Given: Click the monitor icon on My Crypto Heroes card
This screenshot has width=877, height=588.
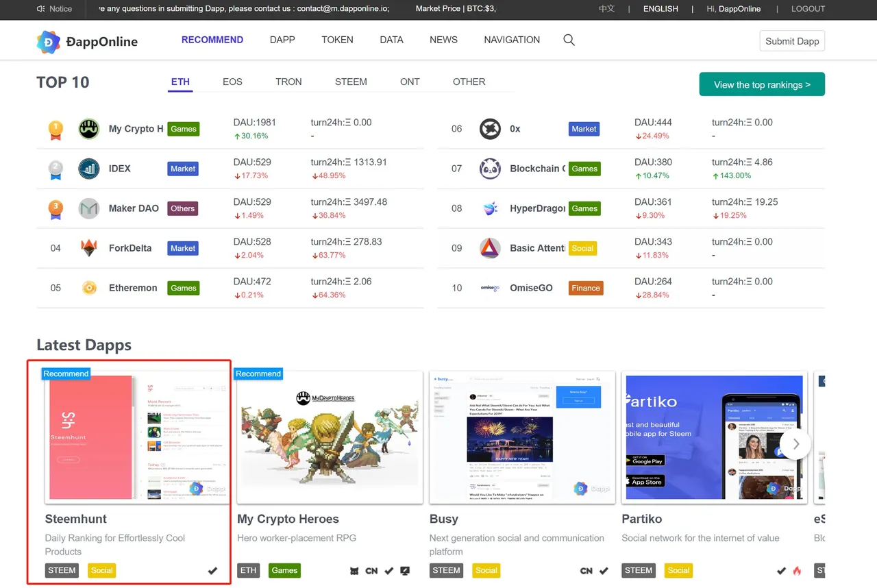Looking at the screenshot, I should click(x=405, y=570).
